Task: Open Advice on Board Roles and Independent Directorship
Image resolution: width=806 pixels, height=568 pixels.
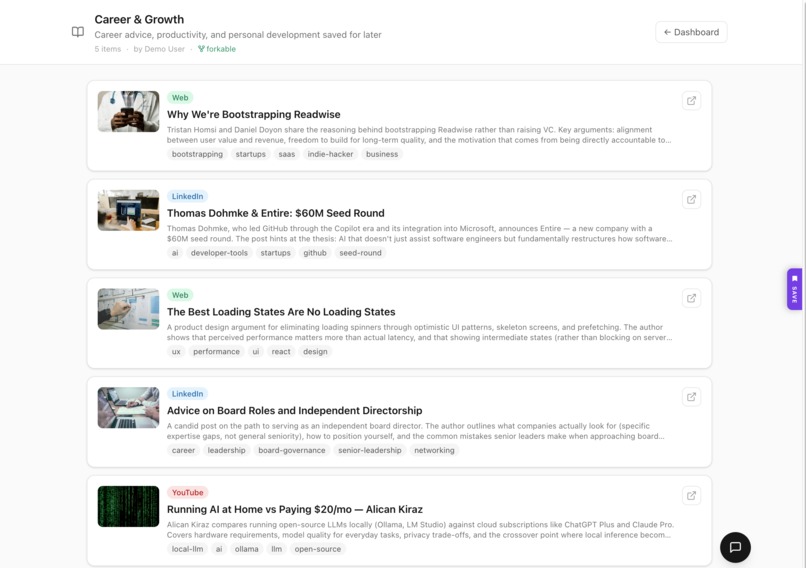Action: click(x=295, y=410)
